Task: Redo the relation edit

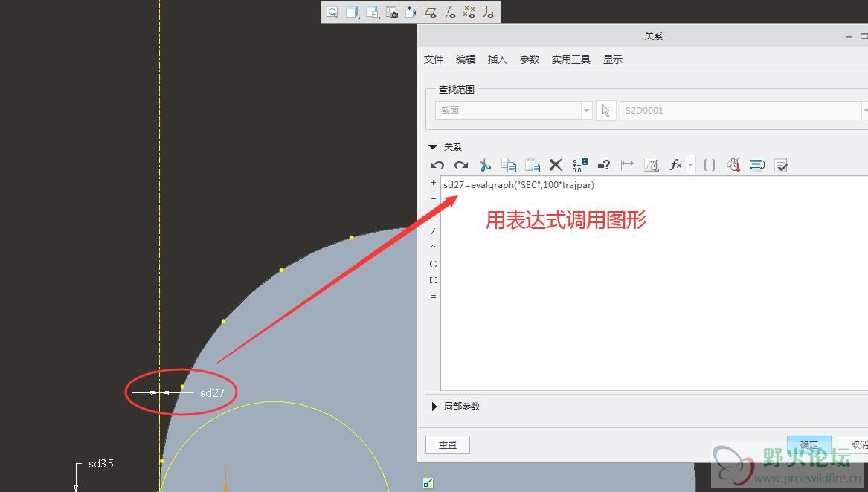Action: (x=461, y=165)
